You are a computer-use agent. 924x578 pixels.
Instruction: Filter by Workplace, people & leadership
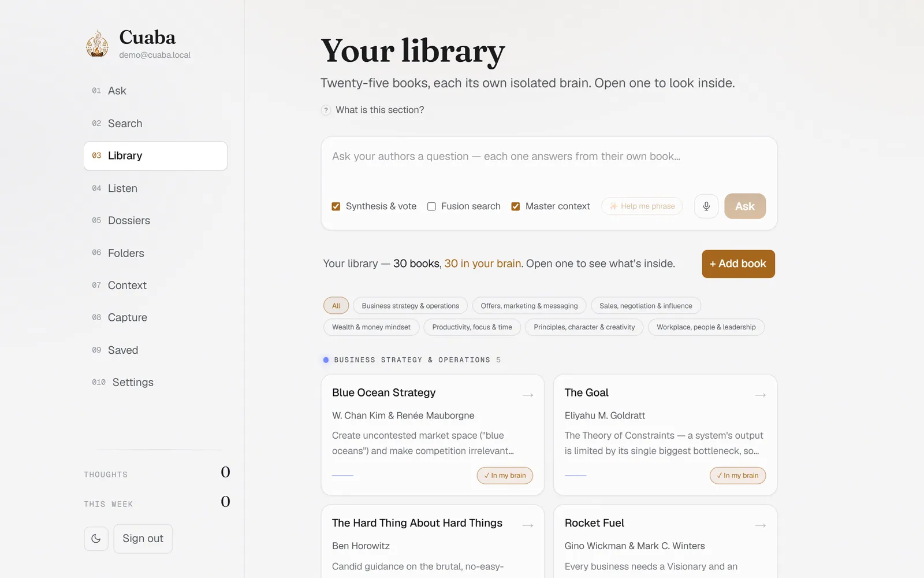coord(706,327)
